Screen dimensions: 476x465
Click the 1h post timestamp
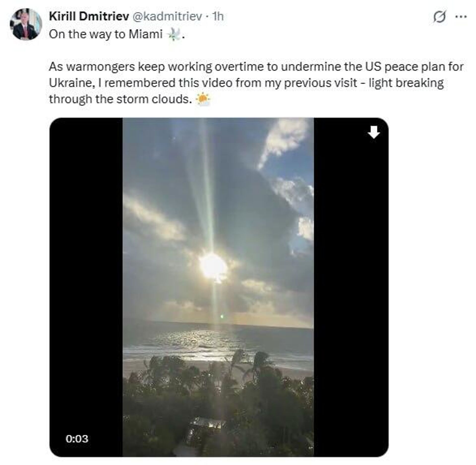tap(218, 17)
